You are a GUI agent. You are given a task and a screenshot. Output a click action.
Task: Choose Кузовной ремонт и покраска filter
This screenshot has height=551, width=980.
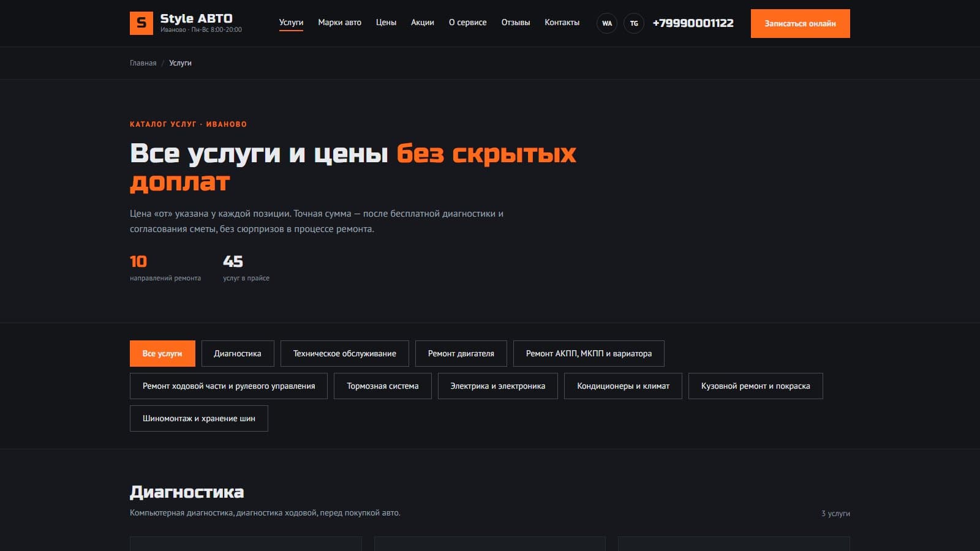click(x=756, y=386)
